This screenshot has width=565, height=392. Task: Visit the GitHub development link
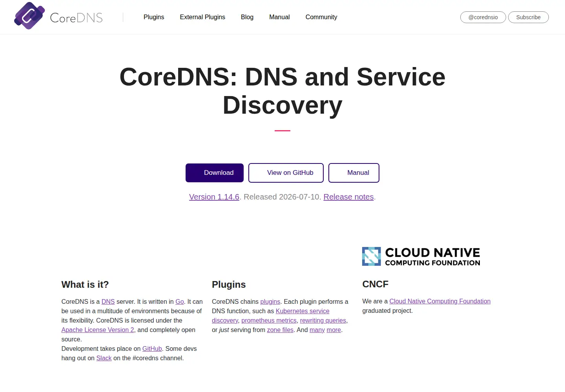(152, 348)
